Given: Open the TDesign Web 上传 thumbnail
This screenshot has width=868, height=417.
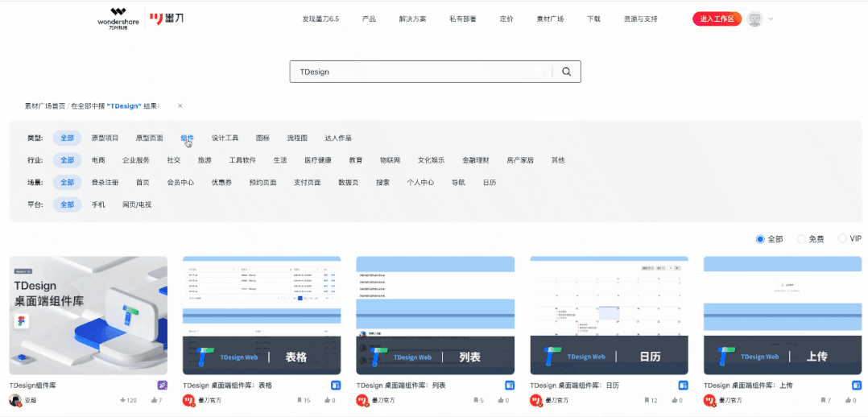Looking at the screenshot, I should [783, 315].
